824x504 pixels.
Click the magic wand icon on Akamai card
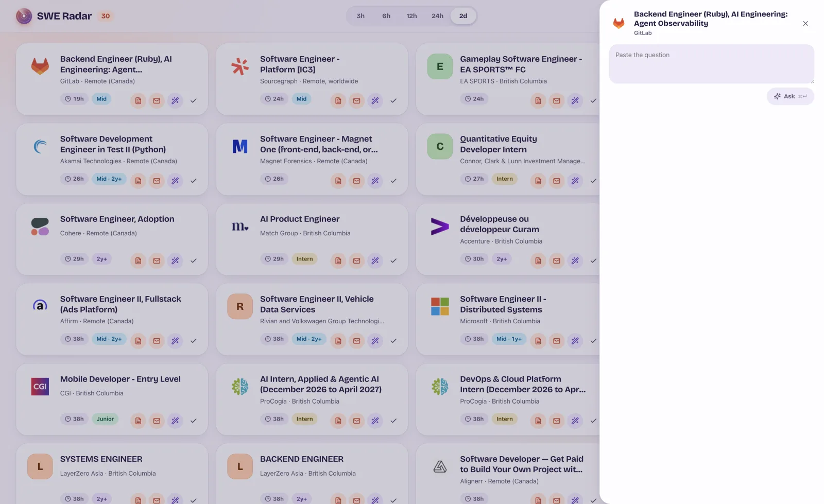coord(175,181)
